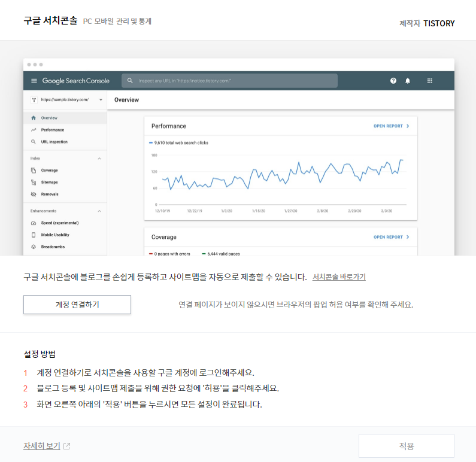Click the 적용 button
This screenshot has height=462, width=476.
(406, 446)
